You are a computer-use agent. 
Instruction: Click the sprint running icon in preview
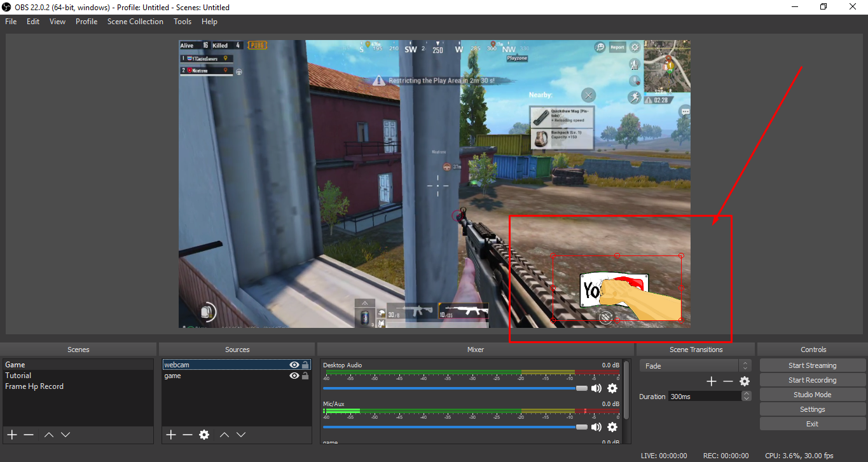pyautogui.click(x=634, y=97)
